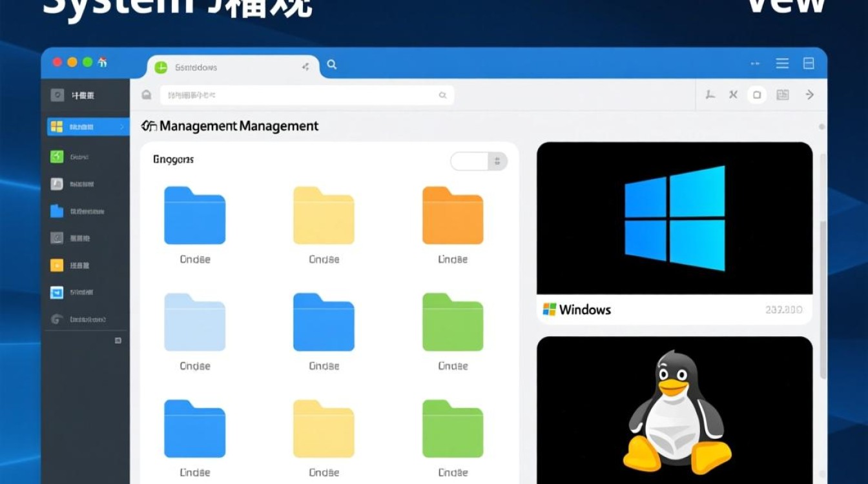
Task: Open the ellipsis options in the title bar
Action: click(754, 63)
